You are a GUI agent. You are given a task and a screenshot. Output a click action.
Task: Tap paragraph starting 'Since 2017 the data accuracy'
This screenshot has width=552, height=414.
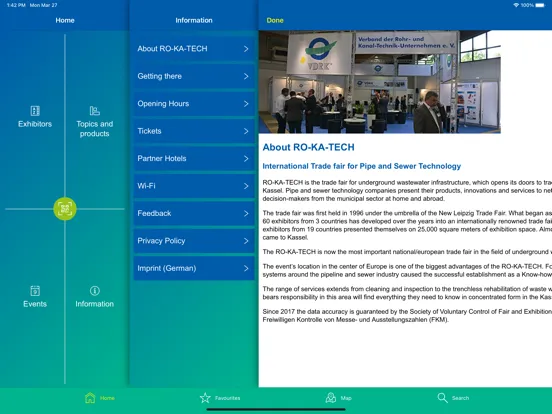click(407, 316)
